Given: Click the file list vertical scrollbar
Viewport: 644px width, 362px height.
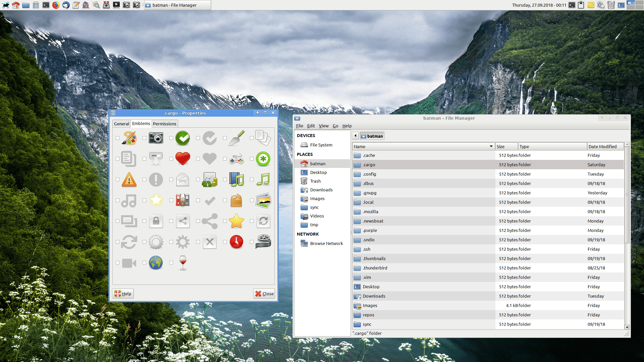Looking at the screenshot, I should (627, 194).
